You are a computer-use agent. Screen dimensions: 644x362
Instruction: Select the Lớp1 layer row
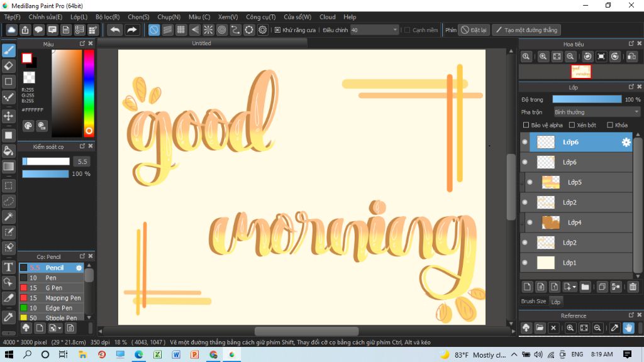coord(576,263)
